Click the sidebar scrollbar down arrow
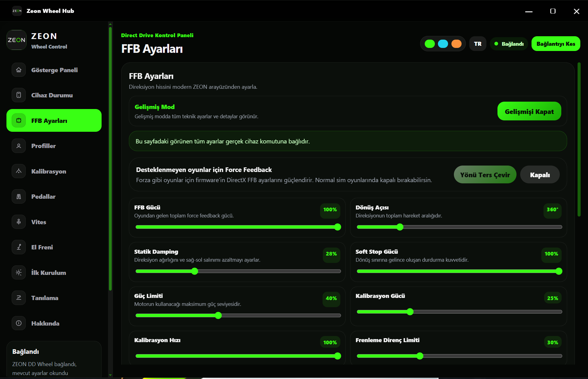The image size is (588, 379). tap(110, 375)
